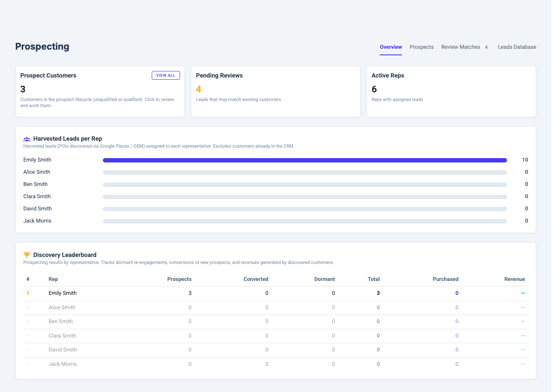Click the Total column header
The height and width of the screenshot is (392, 558).
click(374, 279)
